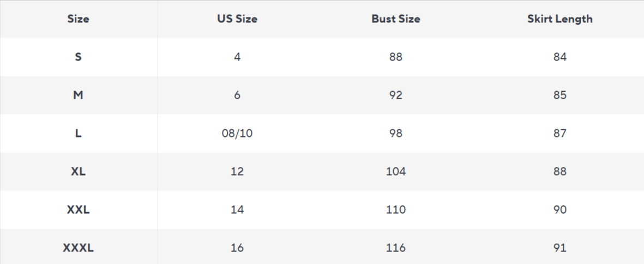Click the Size column header
Viewport: 644px width, 264px height.
pos(79,19)
